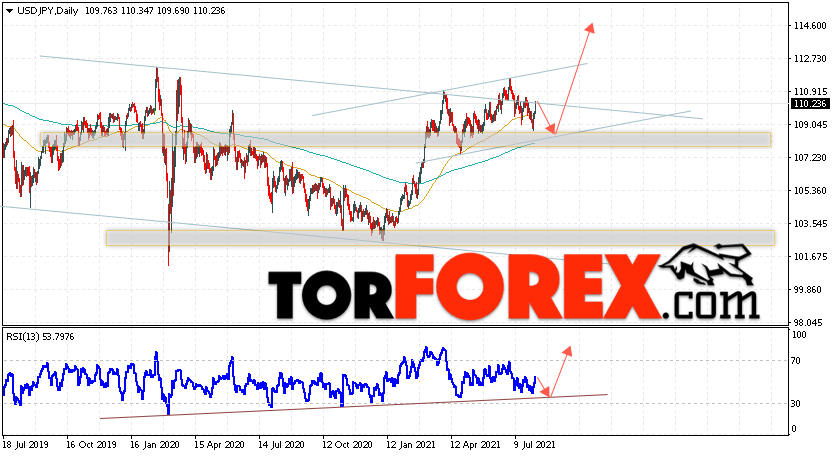Click the RSI 100 scale level
This screenshot has width=834, height=456.
799,335
